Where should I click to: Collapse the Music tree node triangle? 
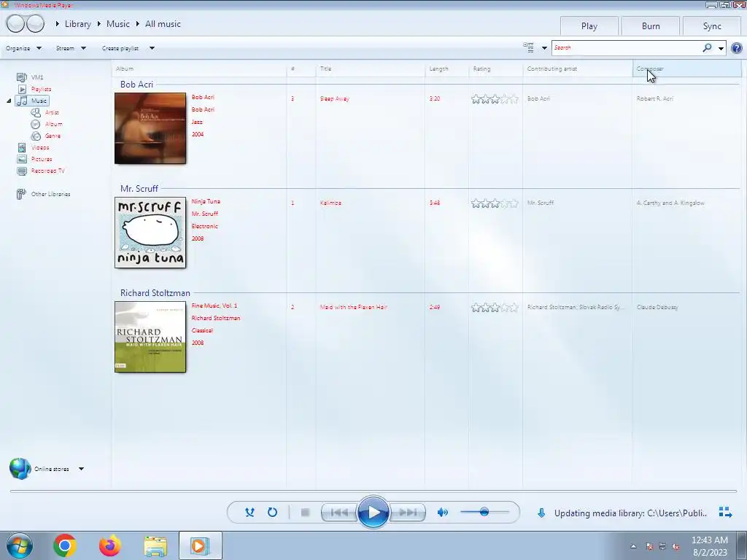pos(9,101)
